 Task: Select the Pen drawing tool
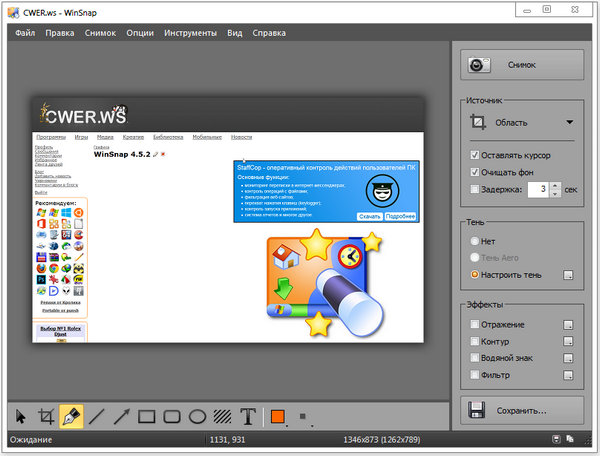[x=71, y=416]
